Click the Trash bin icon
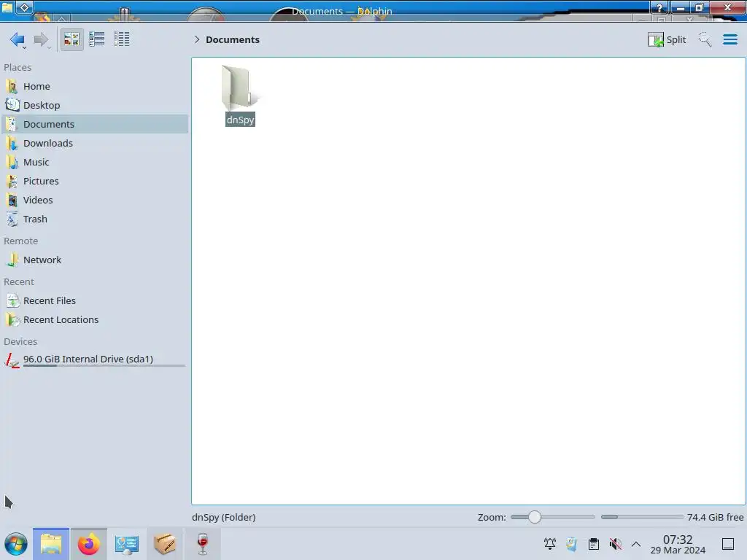The width and height of the screenshot is (747, 560). 12,219
